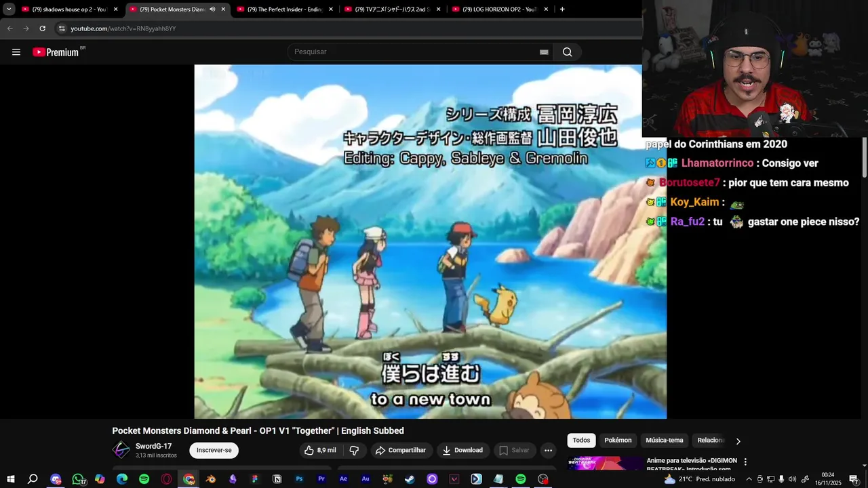Open Premiere Pro from the taskbar
Image resolution: width=868 pixels, height=488 pixels.
coord(321,479)
